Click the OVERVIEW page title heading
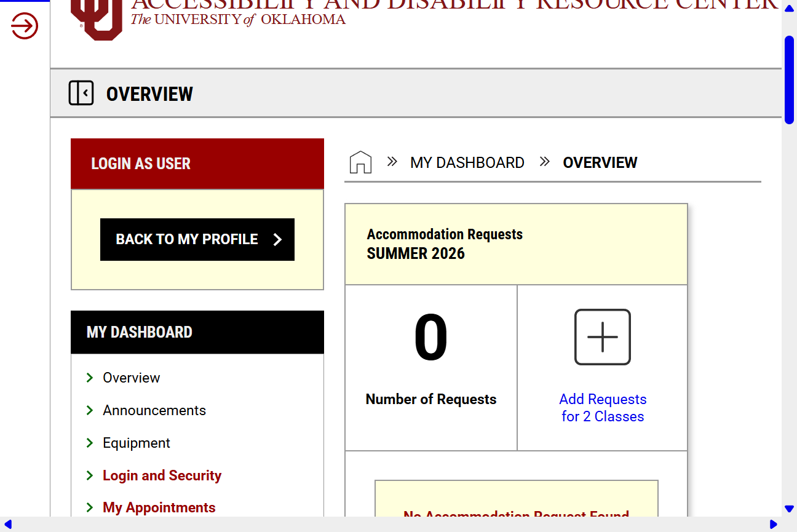 pyautogui.click(x=149, y=93)
